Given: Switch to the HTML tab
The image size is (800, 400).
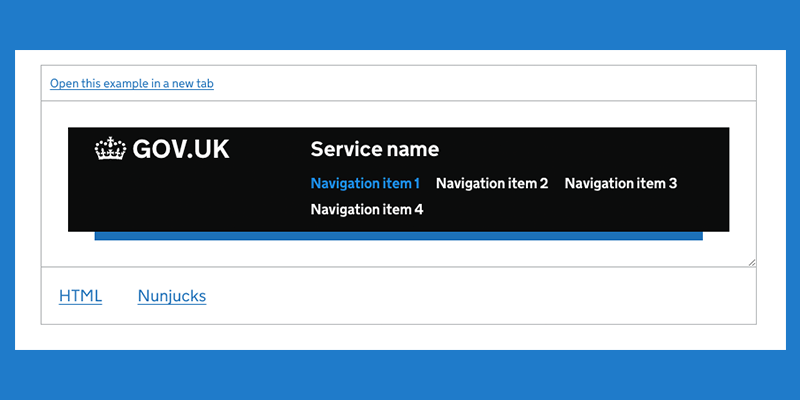Looking at the screenshot, I should click(81, 296).
